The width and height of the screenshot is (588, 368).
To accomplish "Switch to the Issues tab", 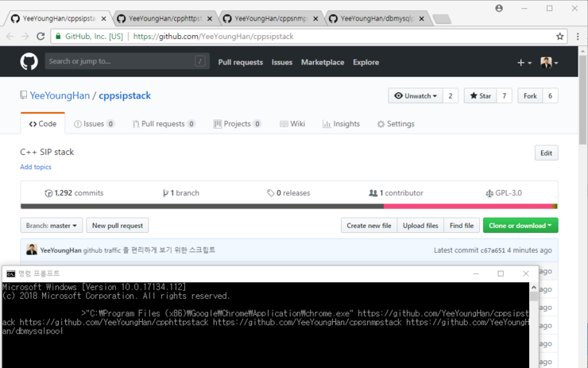I will (x=94, y=124).
